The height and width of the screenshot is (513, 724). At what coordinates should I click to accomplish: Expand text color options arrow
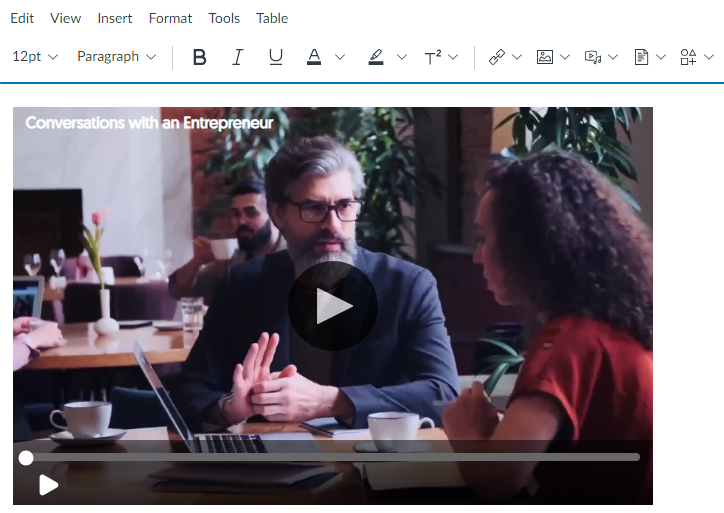point(340,57)
